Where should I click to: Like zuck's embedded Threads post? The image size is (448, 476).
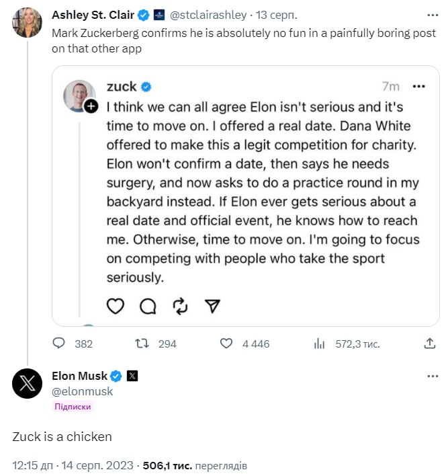pos(116,307)
